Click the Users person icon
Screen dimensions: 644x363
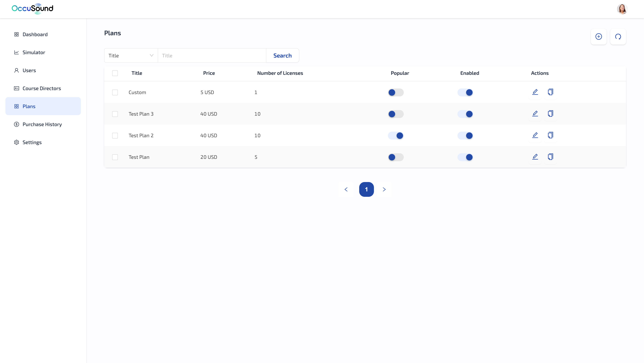click(17, 70)
